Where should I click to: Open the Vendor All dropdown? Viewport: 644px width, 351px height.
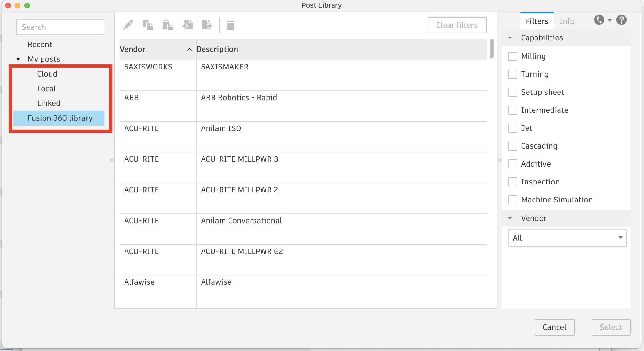[x=567, y=238]
